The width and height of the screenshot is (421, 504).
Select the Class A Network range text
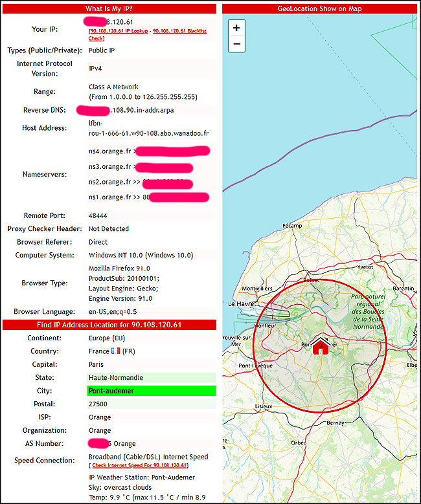coord(113,87)
